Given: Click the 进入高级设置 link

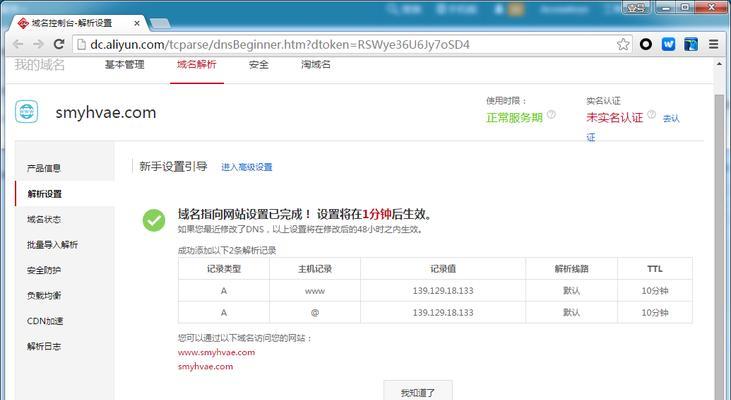Looking at the screenshot, I should click(247, 167).
